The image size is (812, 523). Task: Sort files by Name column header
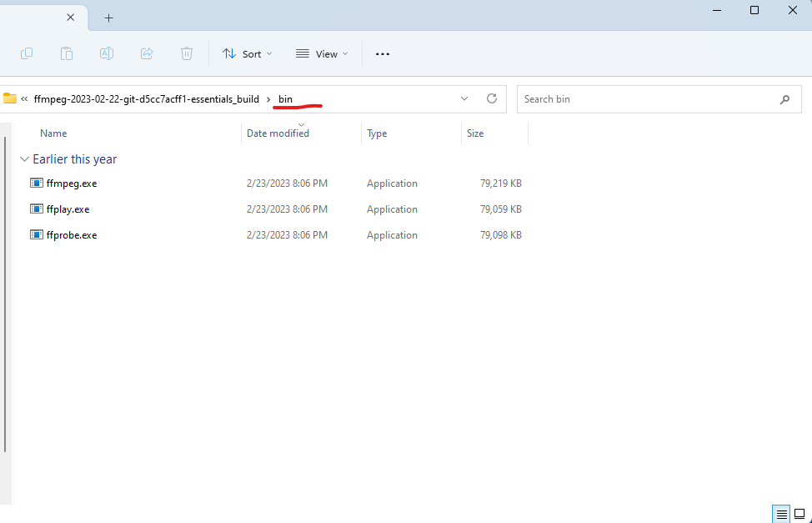[53, 133]
